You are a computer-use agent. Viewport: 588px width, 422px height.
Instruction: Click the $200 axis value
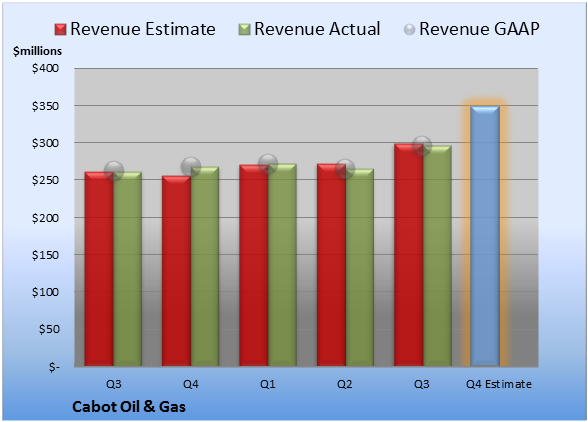pyautogui.click(x=45, y=218)
